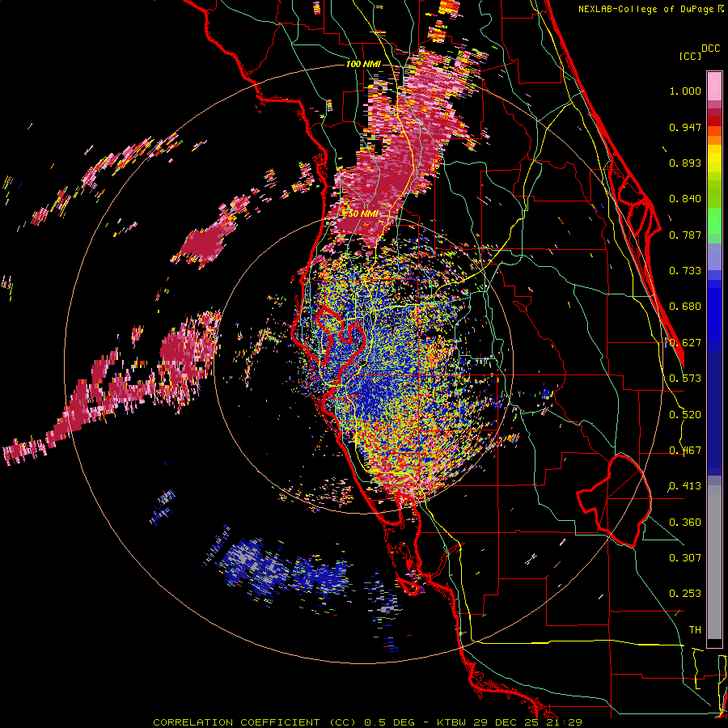Image resolution: width=728 pixels, height=728 pixels.
Task: Click the 0.573 color scale label
Action: [x=685, y=379]
